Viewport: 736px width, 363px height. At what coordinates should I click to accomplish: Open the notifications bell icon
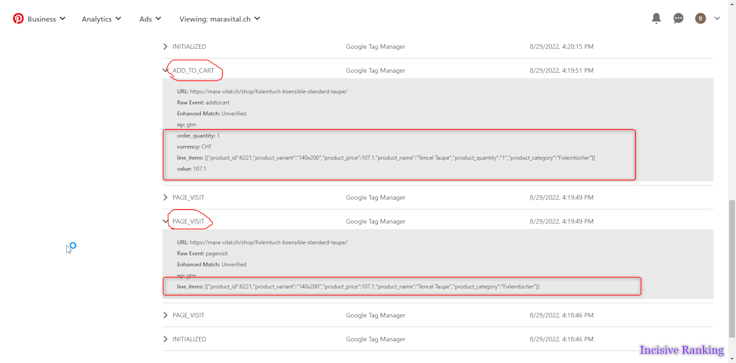pyautogui.click(x=656, y=19)
